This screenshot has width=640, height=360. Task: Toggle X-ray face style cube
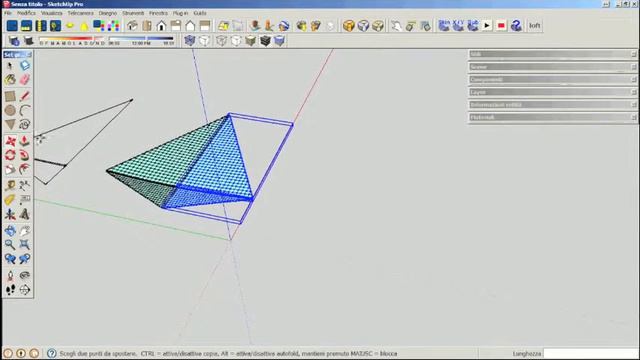[x=190, y=40]
